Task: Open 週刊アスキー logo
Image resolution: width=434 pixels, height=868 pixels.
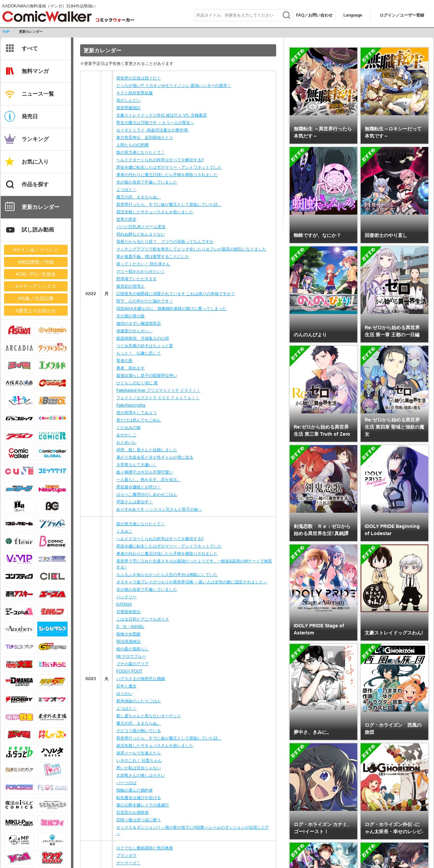Action: [19, 594]
